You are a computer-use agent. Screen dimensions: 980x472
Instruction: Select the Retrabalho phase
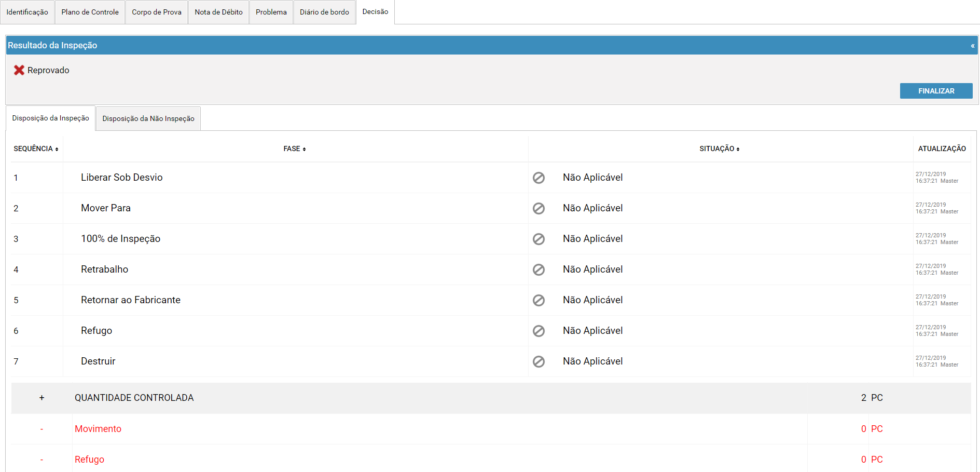(x=104, y=269)
